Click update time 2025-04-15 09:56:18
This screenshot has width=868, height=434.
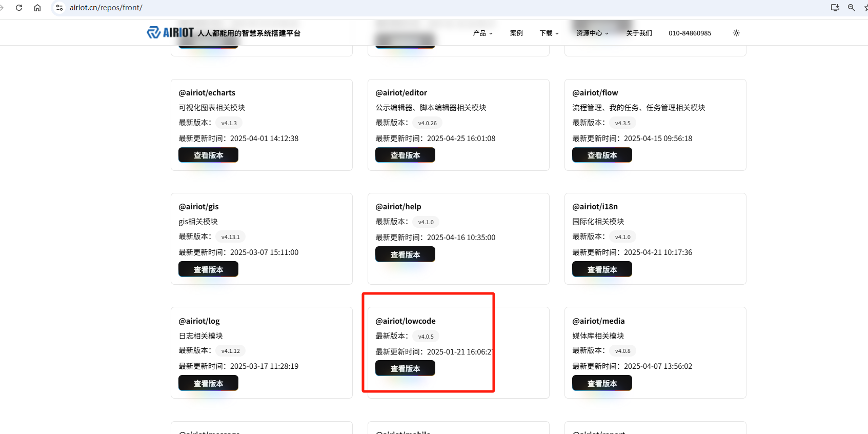[658, 139]
